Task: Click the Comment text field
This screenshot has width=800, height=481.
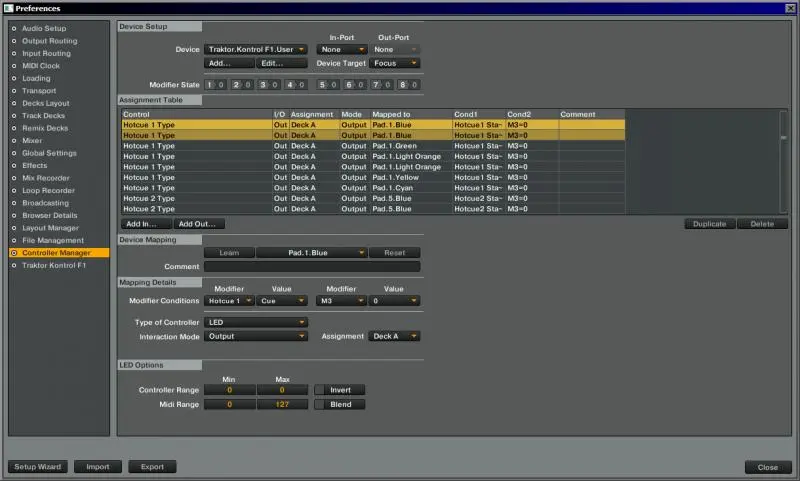Action: point(312,267)
